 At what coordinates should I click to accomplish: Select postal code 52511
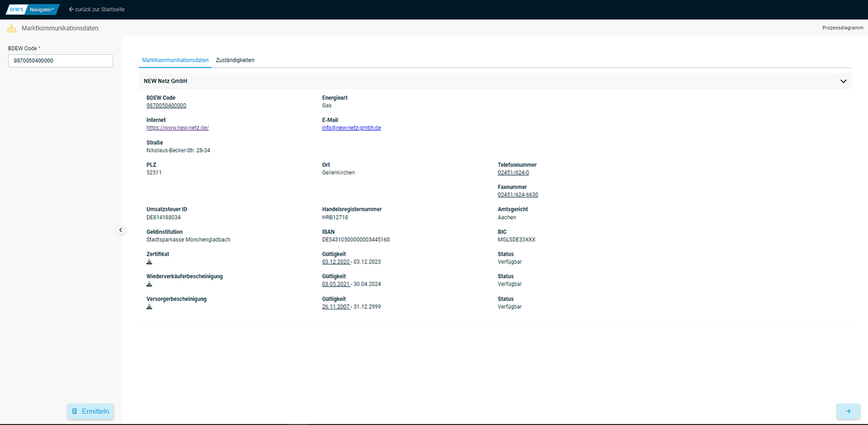coord(154,172)
